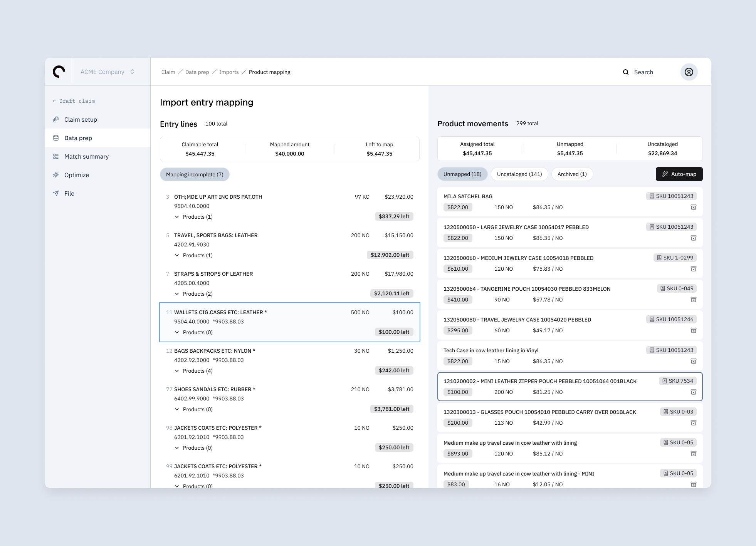Toggle the Mapping incomplete (7) filter
The image size is (756, 546).
tap(195, 174)
